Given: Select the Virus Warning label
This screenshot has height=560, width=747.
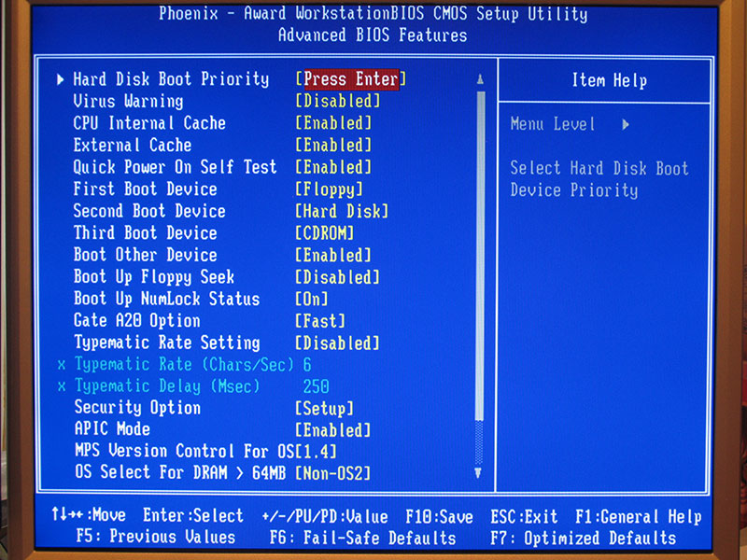Looking at the screenshot, I should tap(128, 101).
